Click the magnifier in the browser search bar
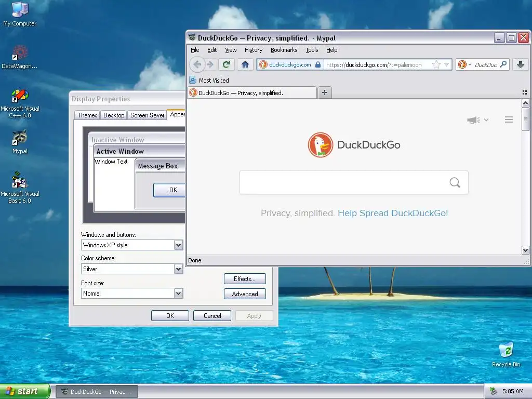This screenshot has height=399, width=532. (x=503, y=64)
